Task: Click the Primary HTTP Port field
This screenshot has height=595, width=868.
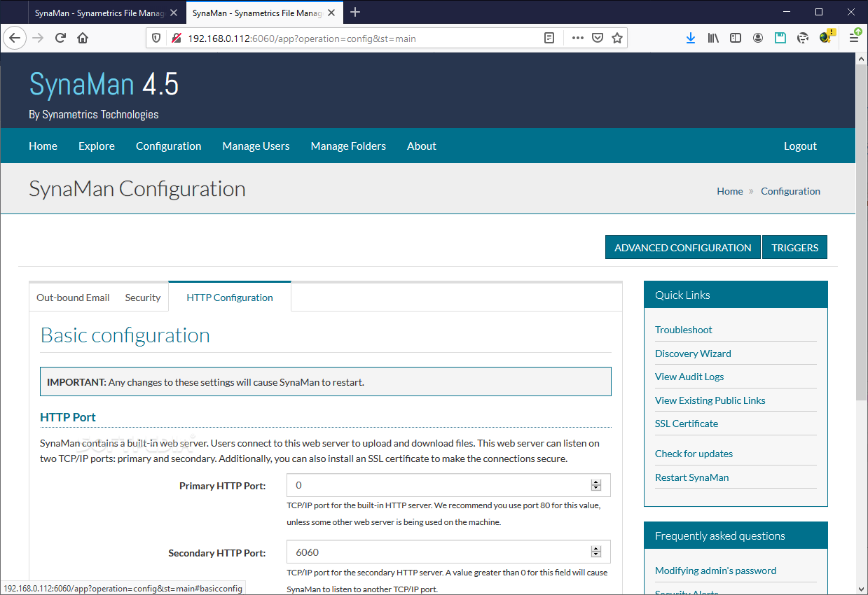Action: pyautogui.click(x=448, y=485)
